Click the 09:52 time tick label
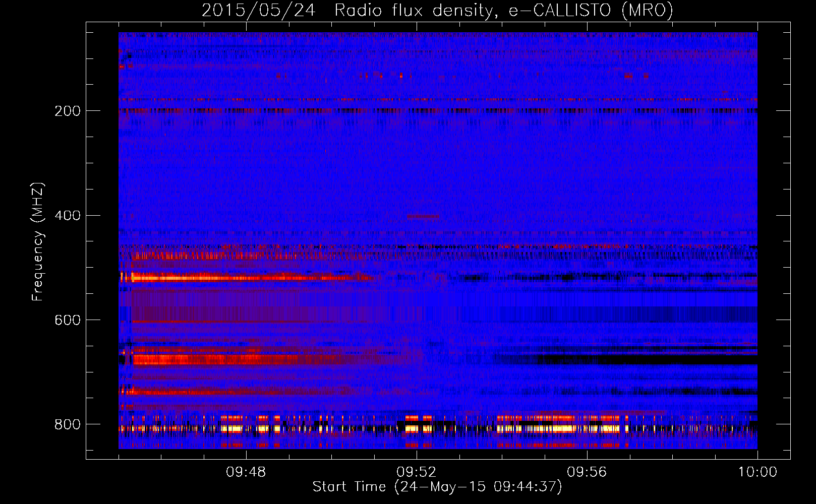The image size is (816, 504). pos(417,472)
